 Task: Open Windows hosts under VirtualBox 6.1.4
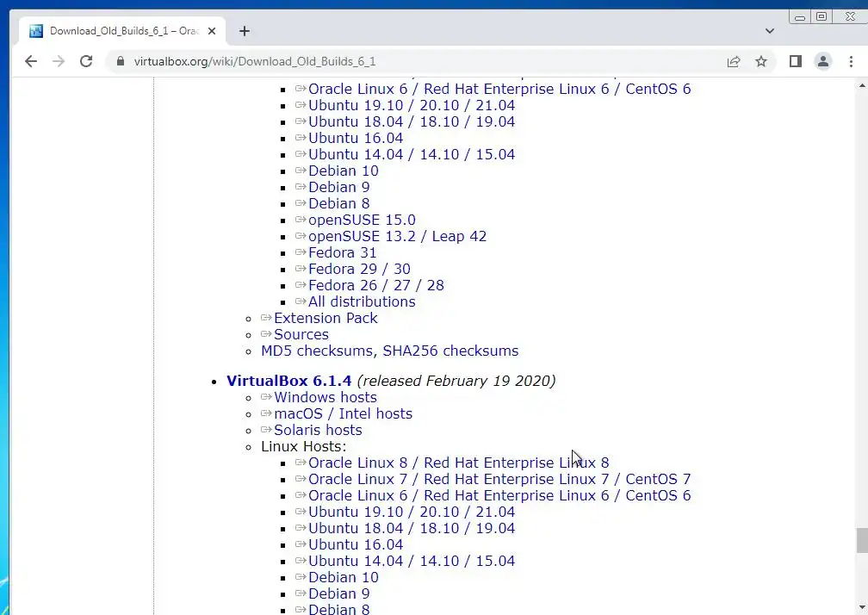click(x=325, y=397)
